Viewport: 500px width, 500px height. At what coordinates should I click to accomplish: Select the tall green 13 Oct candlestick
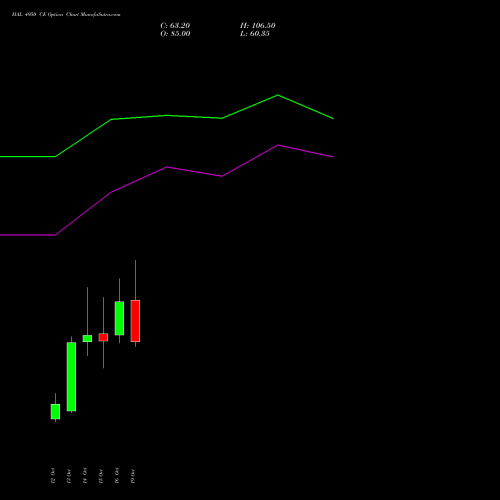tap(71, 377)
